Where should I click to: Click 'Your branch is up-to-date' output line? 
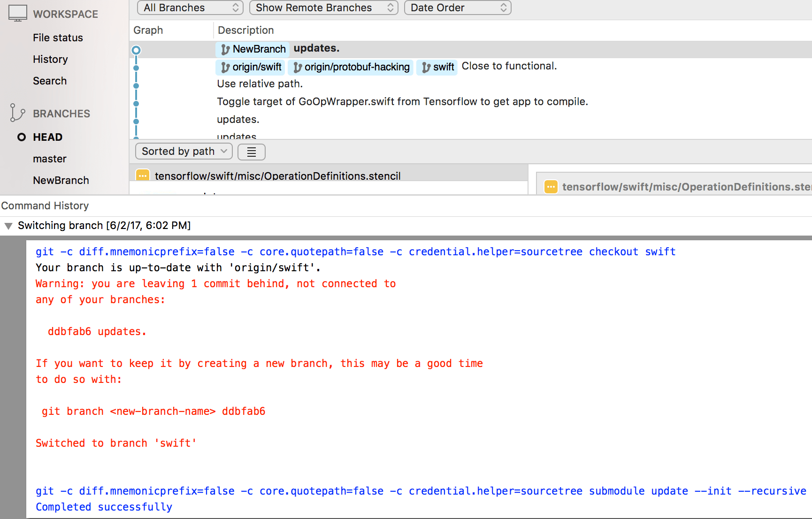pos(178,268)
